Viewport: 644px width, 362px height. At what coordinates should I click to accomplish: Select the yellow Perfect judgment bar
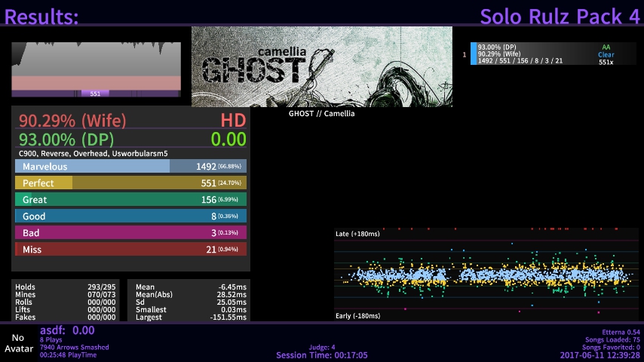click(130, 183)
